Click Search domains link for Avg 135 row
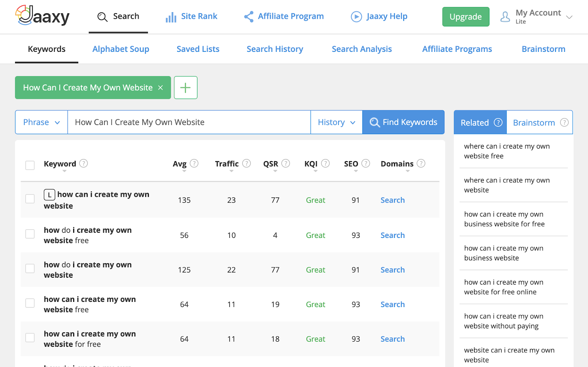 392,200
